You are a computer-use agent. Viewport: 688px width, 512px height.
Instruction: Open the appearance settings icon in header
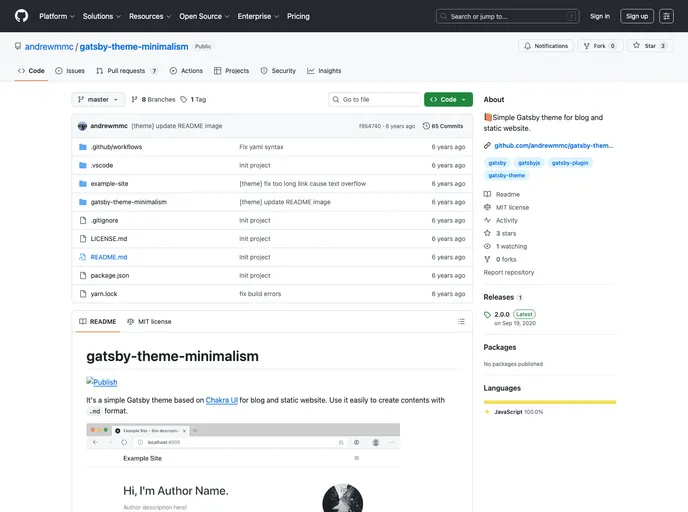[666, 16]
